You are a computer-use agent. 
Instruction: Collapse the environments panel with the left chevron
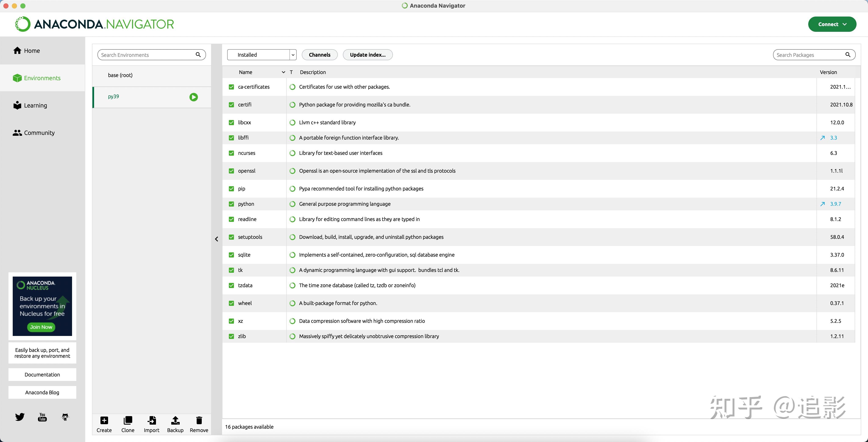tap(216, 239)
